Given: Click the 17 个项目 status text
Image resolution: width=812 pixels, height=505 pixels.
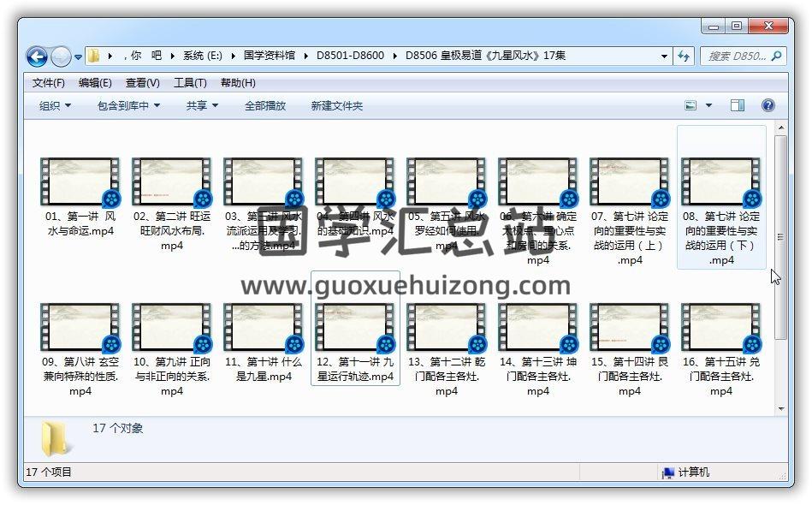Looking at the screenshot, I should [x=49, y=472].
